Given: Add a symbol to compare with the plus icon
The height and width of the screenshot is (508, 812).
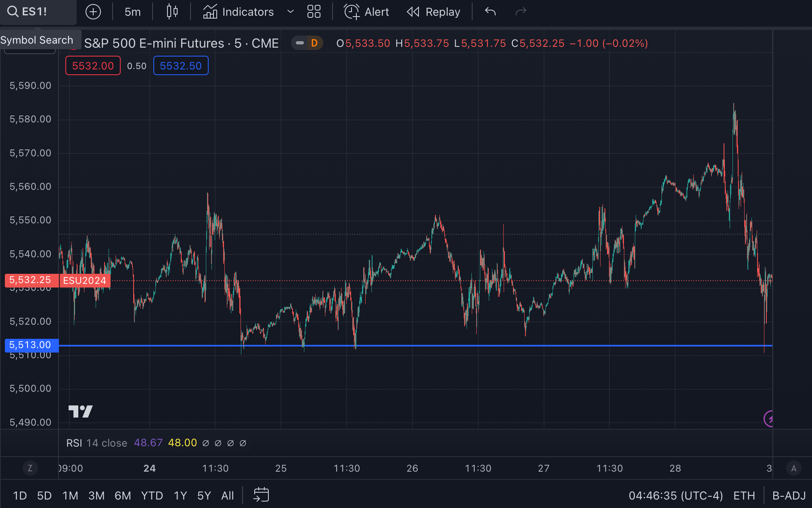Looking at the screenshot, I should click(93, 12).
